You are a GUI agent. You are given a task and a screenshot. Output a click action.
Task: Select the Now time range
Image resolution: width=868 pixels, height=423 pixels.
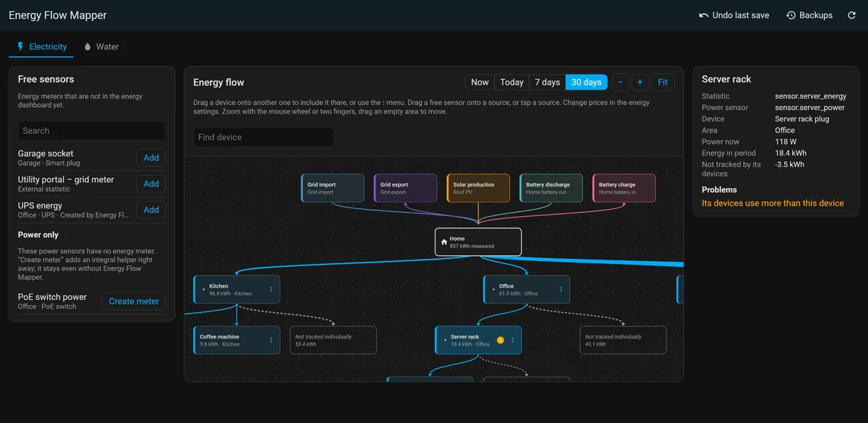pos(480,82)
